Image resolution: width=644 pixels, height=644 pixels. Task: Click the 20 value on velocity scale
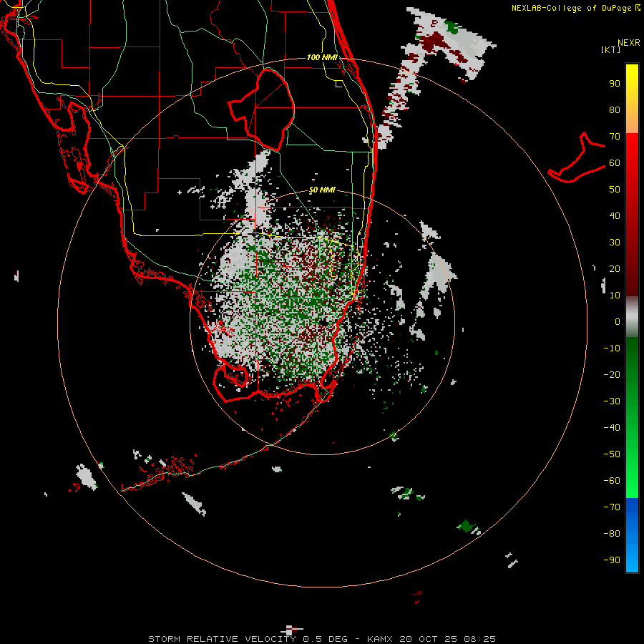click(615, 269)
